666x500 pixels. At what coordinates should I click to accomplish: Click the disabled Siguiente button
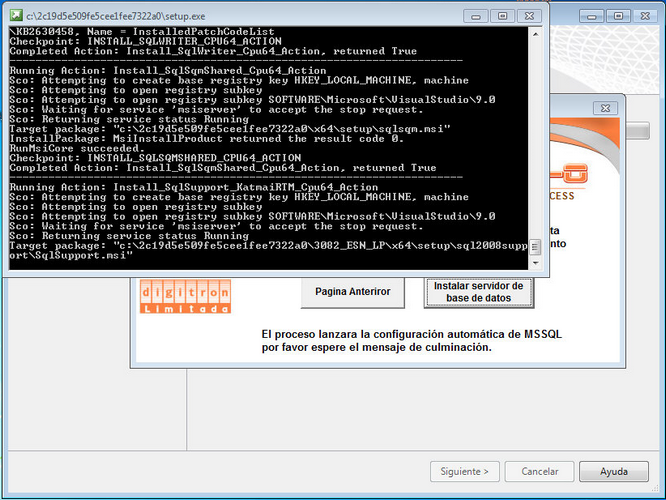pos(465,472)
